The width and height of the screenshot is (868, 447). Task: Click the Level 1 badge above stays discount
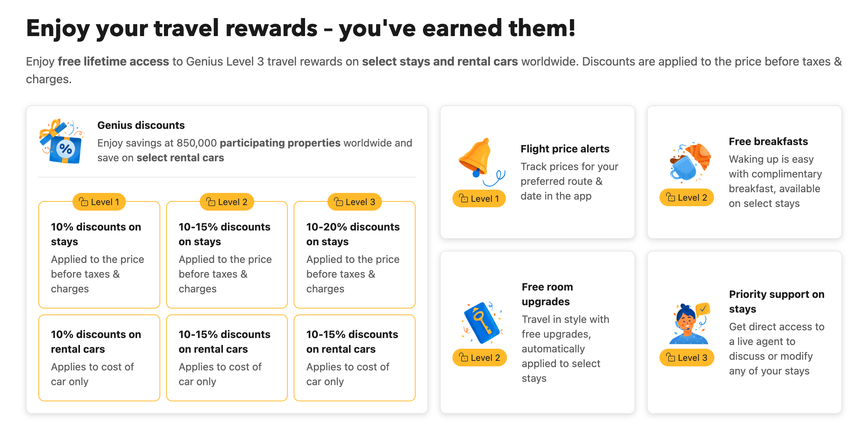99,202
